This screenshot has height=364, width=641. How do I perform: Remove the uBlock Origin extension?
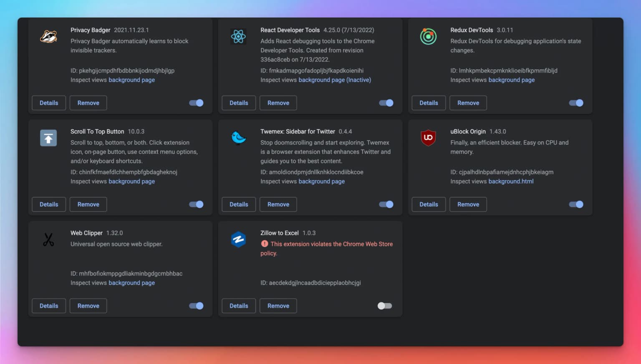pos(468,204)
